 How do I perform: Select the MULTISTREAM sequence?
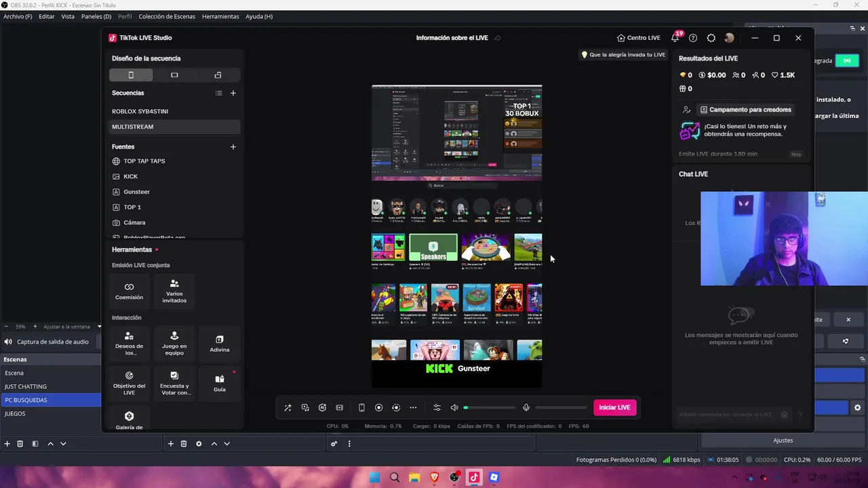(174, 127)
